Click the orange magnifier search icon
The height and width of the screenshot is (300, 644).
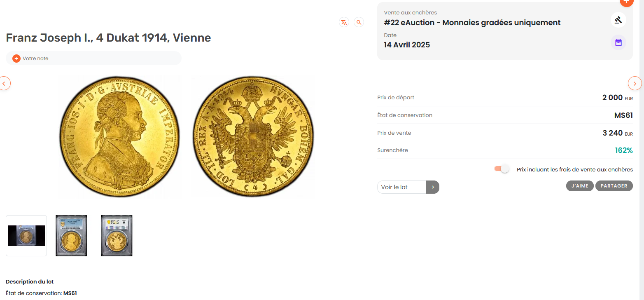[x=359, y=22]
